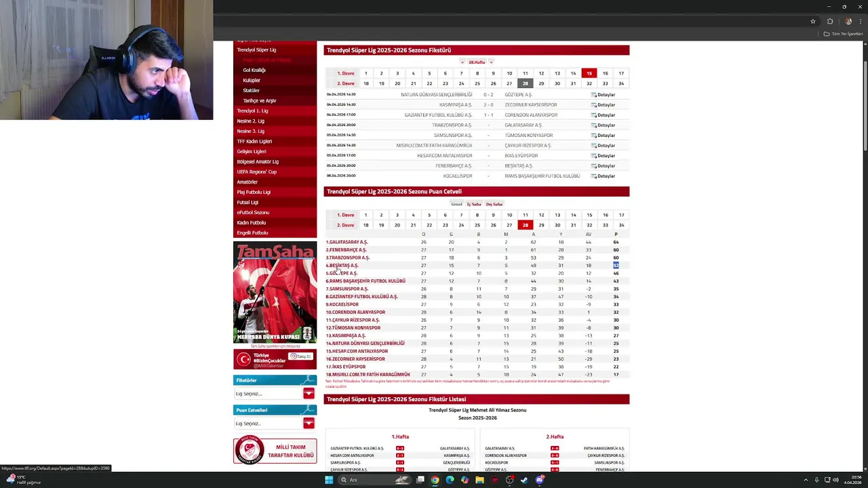The image size is (868, 488).
Task: Open Kulüpler in the sidebar
Action: tap(252, 81)
